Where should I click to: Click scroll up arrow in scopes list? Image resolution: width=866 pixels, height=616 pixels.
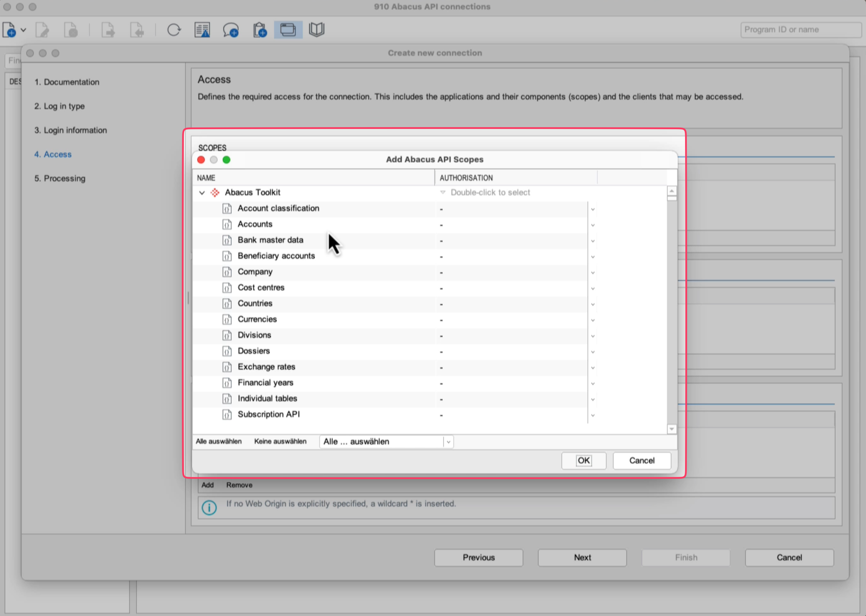(x=671, y=191)
